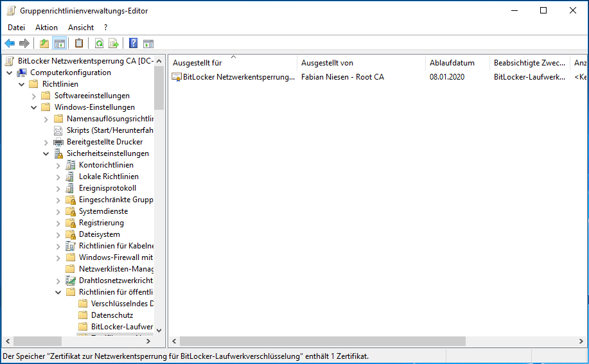Expand the Namensauflösungsrichtlinie node

click(46, 119)
